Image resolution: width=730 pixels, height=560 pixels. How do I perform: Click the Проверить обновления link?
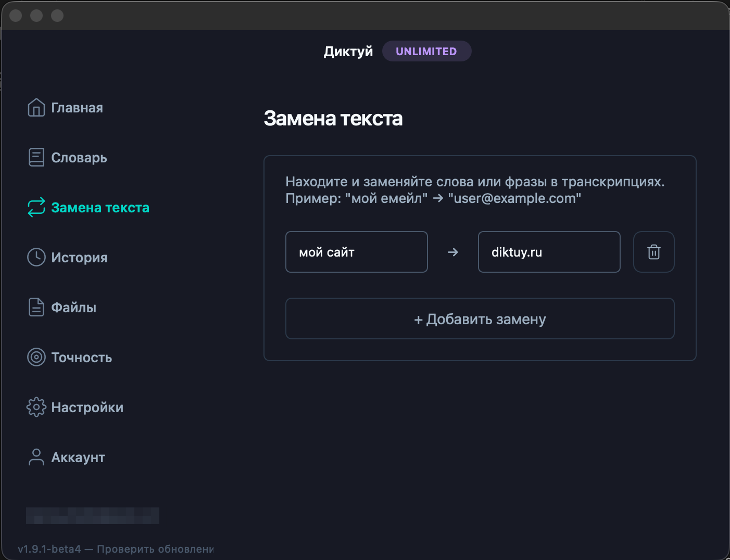pyautogui.click(x=155, y=549)
